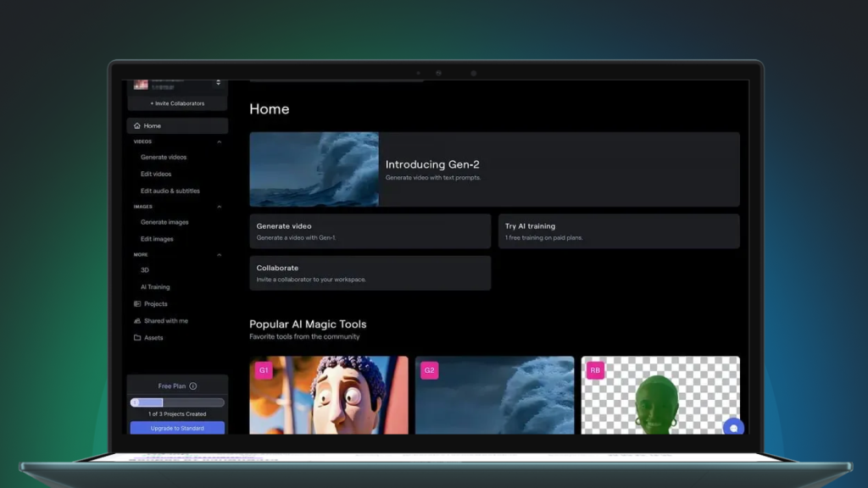Open the Gen-2 wave banner thumbnail
This screenshot has width=868, height=488.
tap(314, 169)
